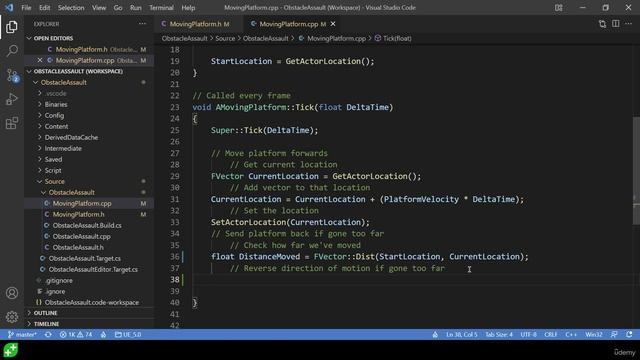Expand the Saved folder
The image size is (640, 360).
(x=53, y=160)
